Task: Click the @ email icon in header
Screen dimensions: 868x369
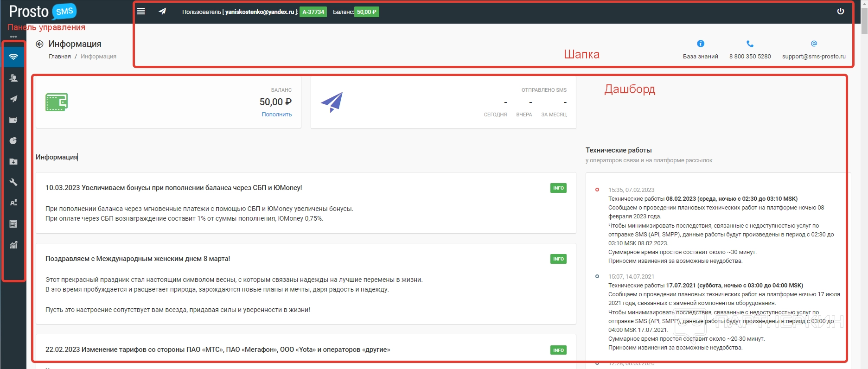Action: [814, 44]
